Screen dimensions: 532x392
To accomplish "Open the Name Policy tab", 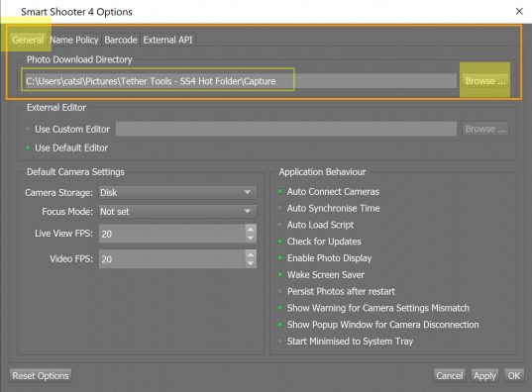I will pyautogui.click(x=74, y=40).
